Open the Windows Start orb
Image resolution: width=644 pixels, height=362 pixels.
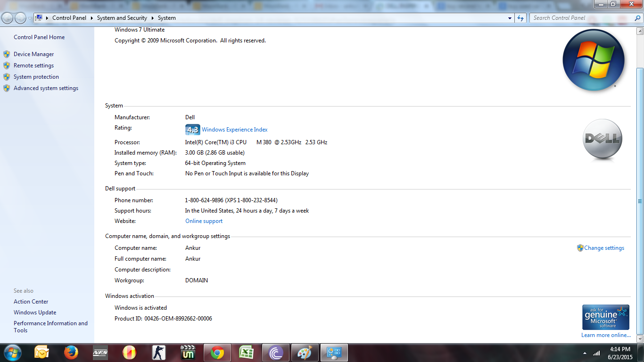point(12,352)
